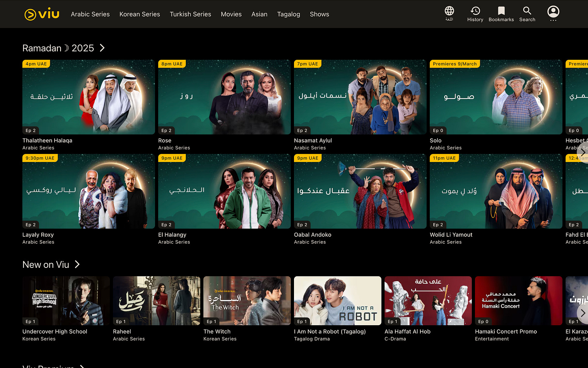This screenshot has width=588, height=368.
Task: Select Korean Series in the navigation
Action: coord(140,14)
